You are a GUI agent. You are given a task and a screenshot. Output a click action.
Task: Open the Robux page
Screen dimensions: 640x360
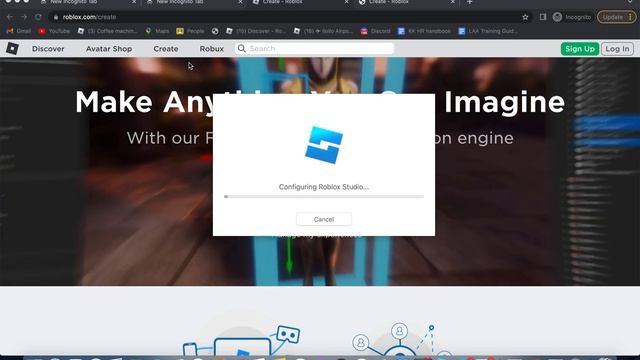211,49
